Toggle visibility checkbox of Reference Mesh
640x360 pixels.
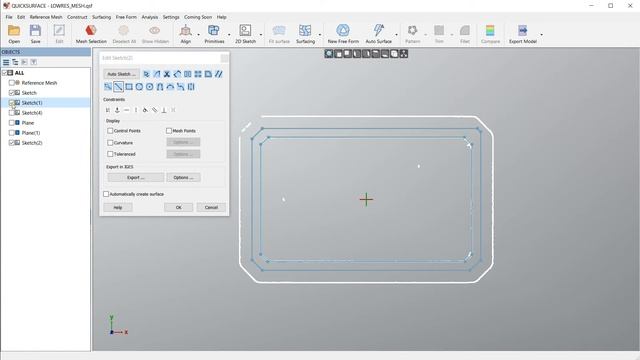point(12,82)
